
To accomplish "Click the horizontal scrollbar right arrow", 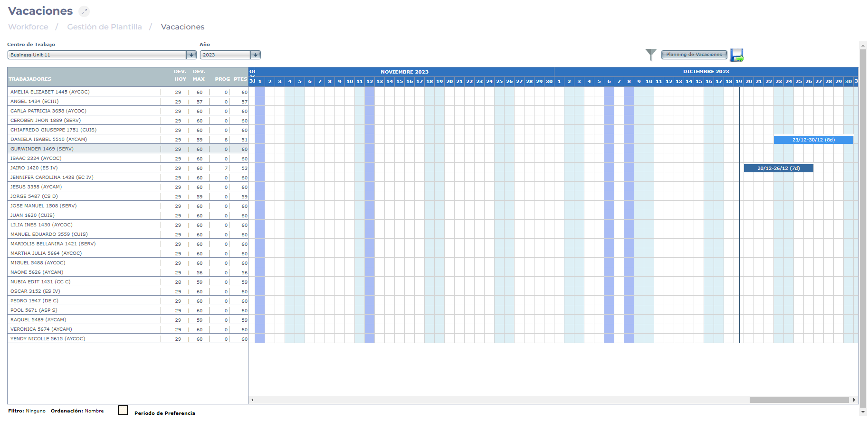I will click(854, 400).
